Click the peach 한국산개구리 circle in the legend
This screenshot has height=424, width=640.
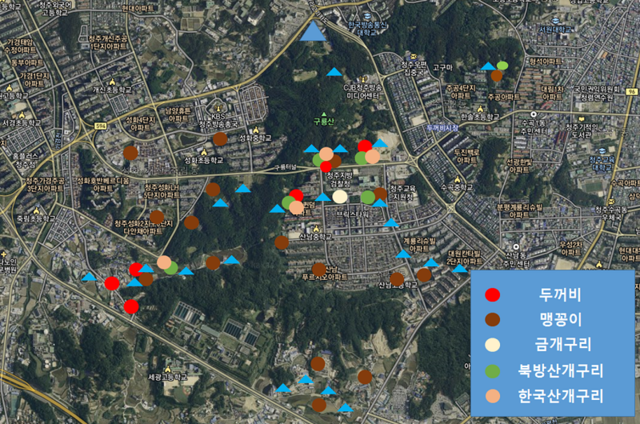tap(492, 395)
